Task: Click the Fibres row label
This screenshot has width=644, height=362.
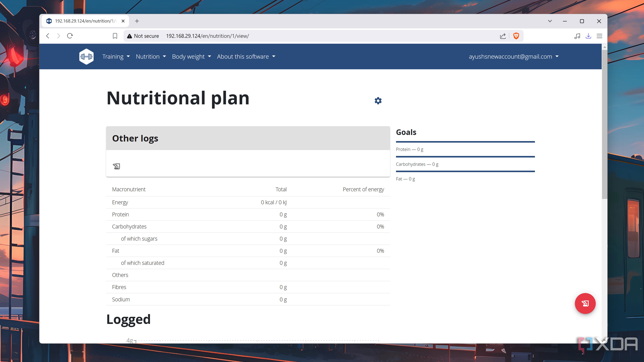Action: (119, 287)
